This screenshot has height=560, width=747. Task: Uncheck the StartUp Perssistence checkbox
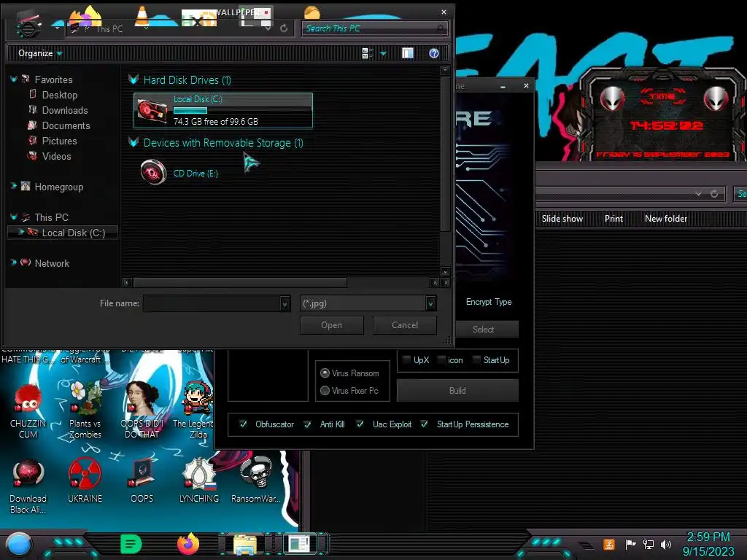424,424
